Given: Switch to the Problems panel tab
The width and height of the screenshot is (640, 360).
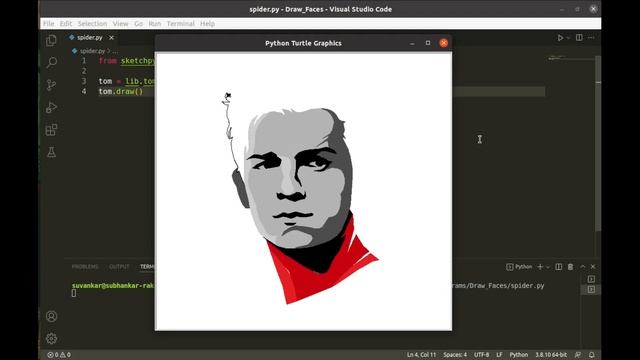Looking at the screenshot, I should 85,267.
